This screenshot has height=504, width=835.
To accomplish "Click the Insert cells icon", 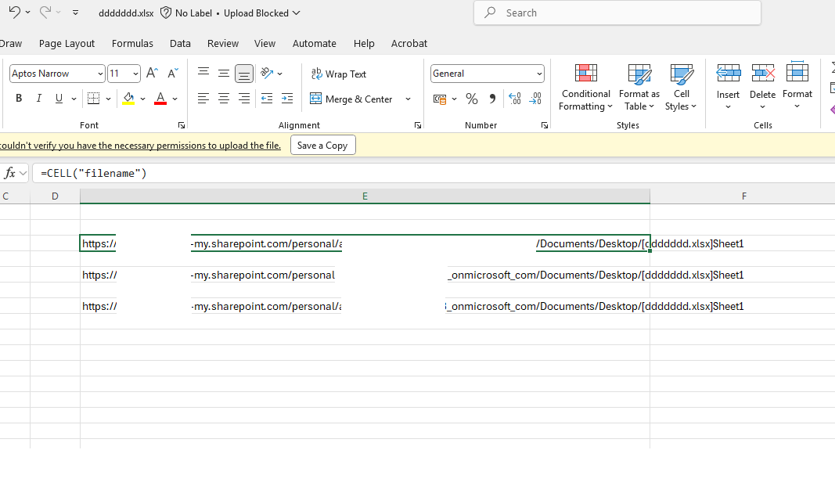I will coord(728,73).
